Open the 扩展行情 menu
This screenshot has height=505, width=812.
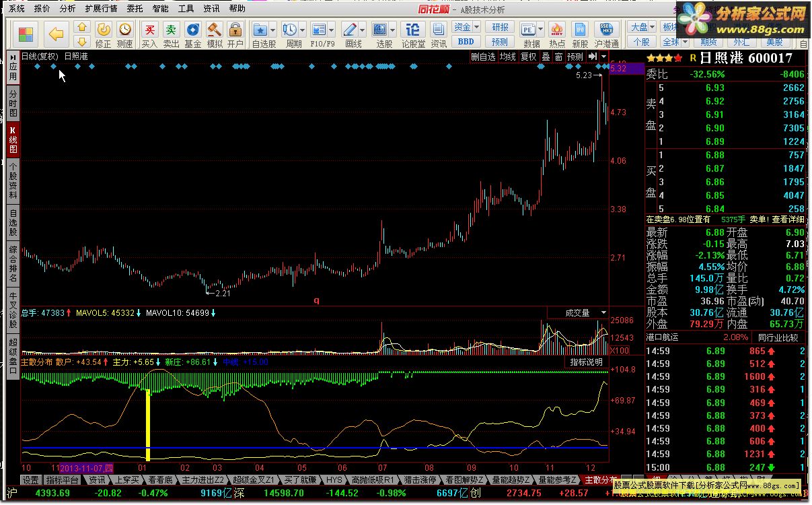tap(101, 9)
